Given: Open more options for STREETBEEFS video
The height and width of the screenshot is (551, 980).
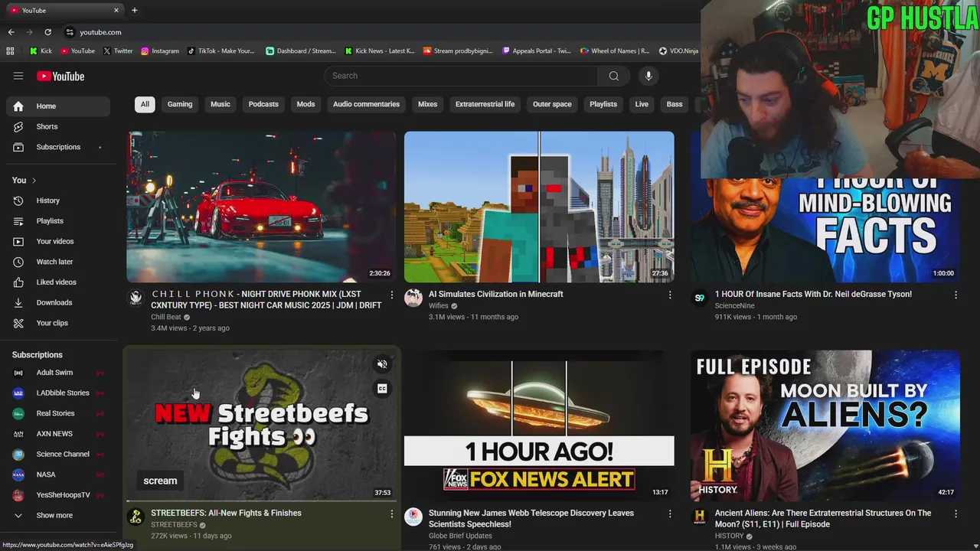Looking at the screenshot, I should 392,514.
